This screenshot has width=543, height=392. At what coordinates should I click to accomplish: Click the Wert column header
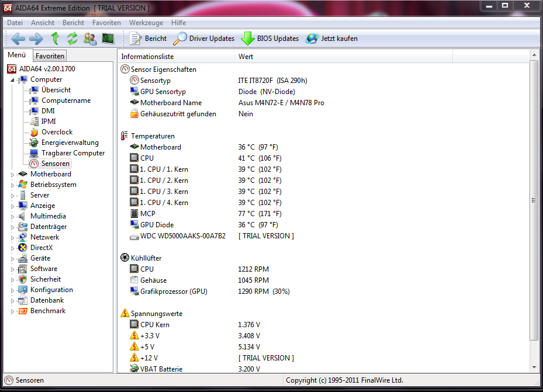(343, 57)
